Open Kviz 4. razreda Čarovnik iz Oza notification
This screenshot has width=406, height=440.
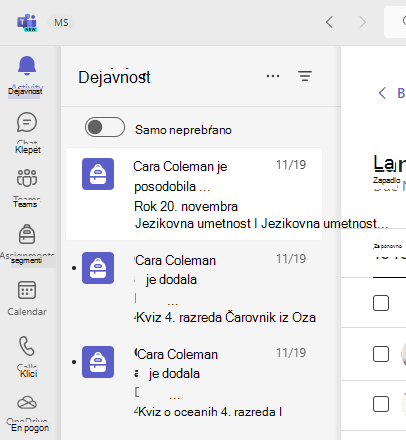(194, 287)
